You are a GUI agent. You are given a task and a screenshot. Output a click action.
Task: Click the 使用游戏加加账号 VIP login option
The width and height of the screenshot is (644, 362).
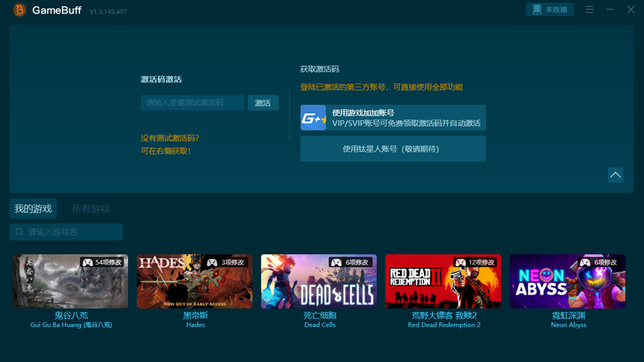pos(392,118)
